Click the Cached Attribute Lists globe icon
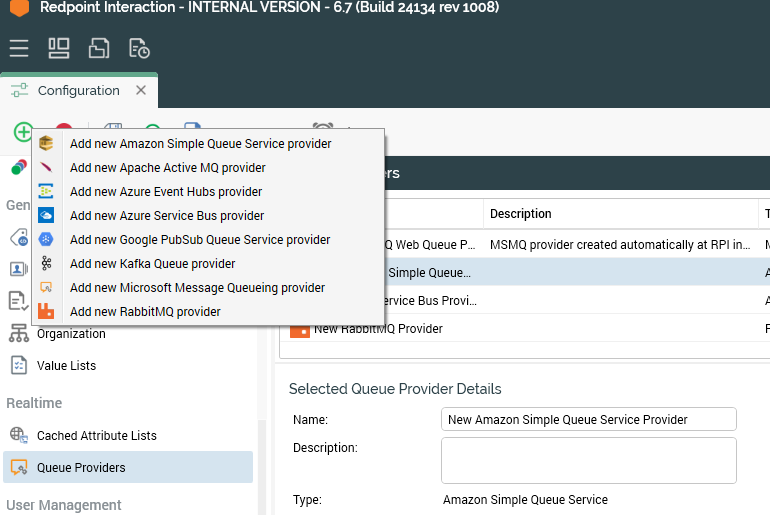This screenshot has height=515, width=770. (18, 436)
